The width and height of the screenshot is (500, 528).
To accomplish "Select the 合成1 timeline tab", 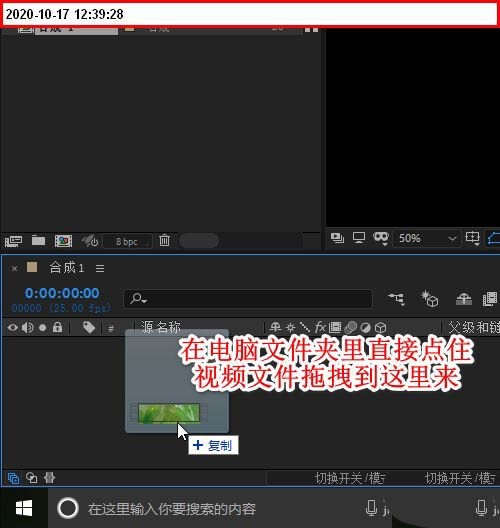I will pos(67,268).
